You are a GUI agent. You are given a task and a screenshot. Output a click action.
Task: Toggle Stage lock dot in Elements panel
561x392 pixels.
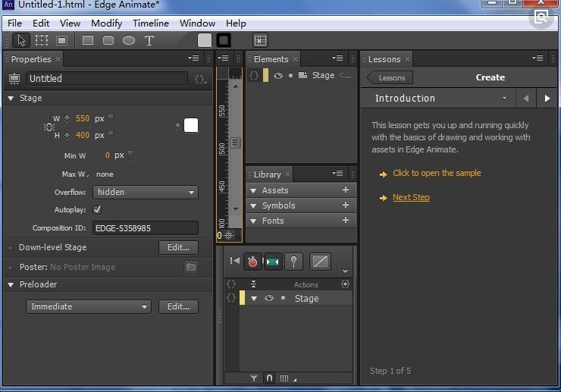pos(290,76)
